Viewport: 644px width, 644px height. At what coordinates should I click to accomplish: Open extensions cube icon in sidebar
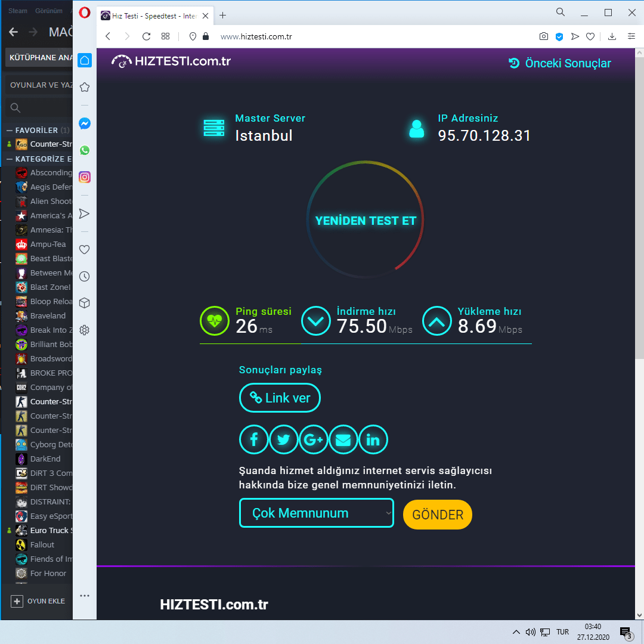[84, 303]
